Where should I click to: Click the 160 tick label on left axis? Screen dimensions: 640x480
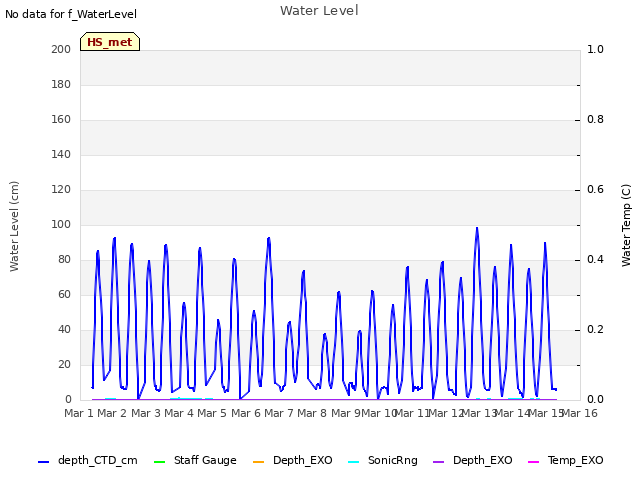coord(61,120)
